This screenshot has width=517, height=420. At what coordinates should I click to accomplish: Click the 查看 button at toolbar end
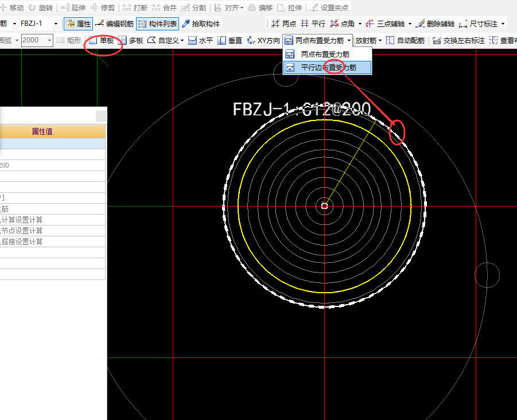click(503, 40)
